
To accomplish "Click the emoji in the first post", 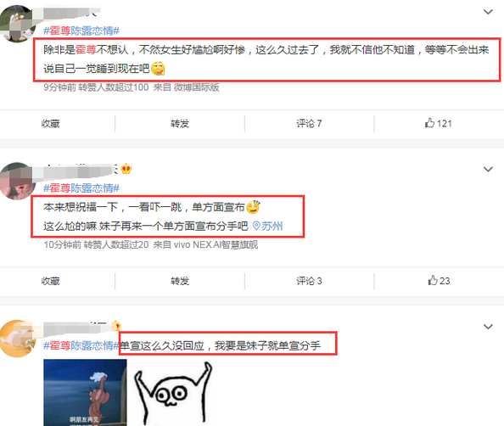I will coord(158,69).
